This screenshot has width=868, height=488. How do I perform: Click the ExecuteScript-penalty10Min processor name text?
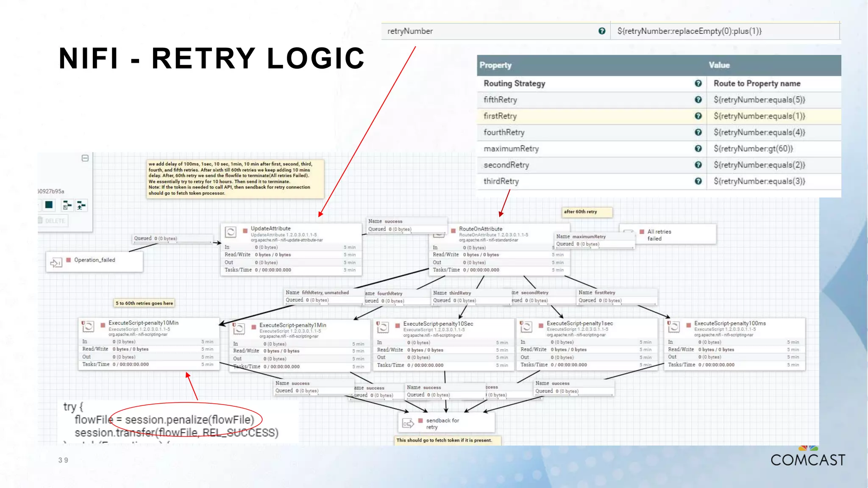coord(143,323)
